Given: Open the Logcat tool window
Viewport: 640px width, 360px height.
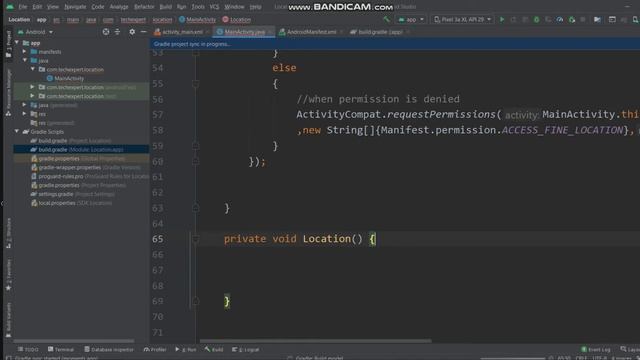Looking at the screenshot, I should pos(246,349).
